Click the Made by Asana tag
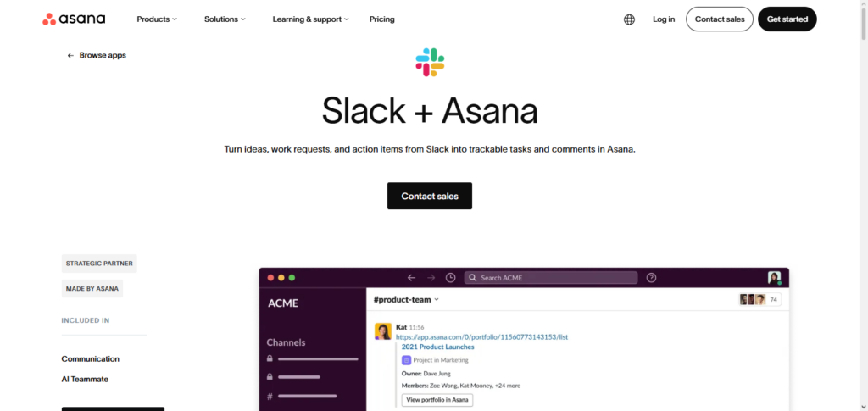This screenshot has width=868, height=411. [x=92, y=288]
